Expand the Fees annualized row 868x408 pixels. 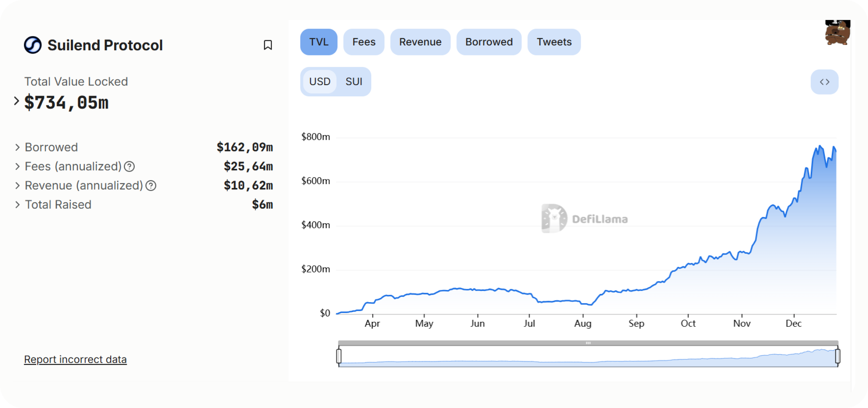17,167
